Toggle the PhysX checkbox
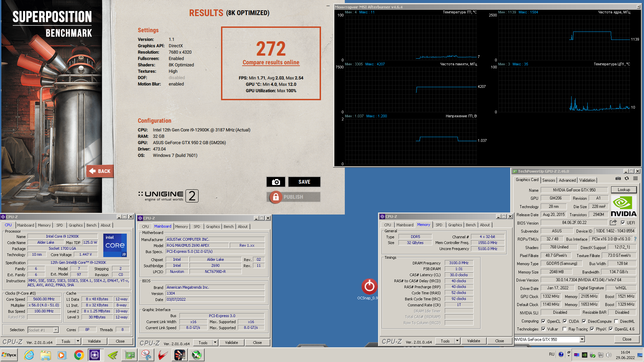 coord(592,329)
